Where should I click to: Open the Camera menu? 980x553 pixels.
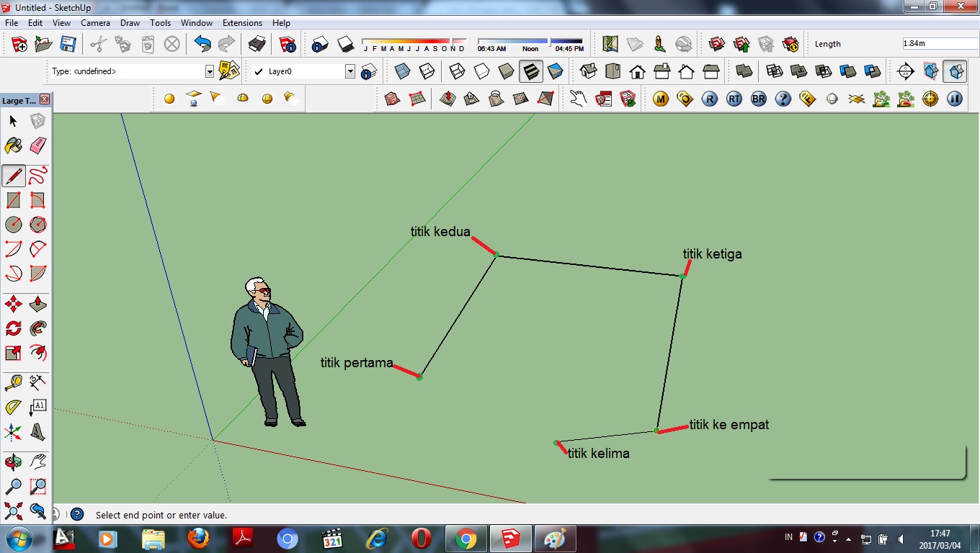click(95, 22)
